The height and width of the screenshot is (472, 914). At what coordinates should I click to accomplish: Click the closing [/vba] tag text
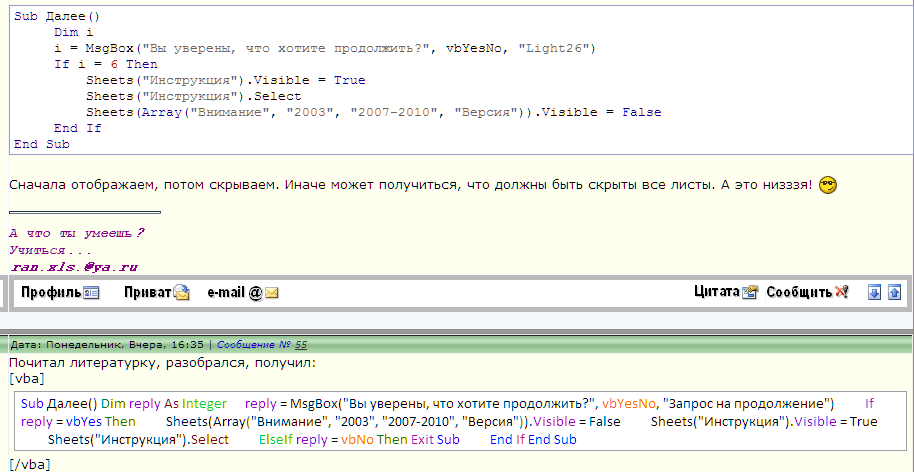pyautogui.click(x=30, y=464)
